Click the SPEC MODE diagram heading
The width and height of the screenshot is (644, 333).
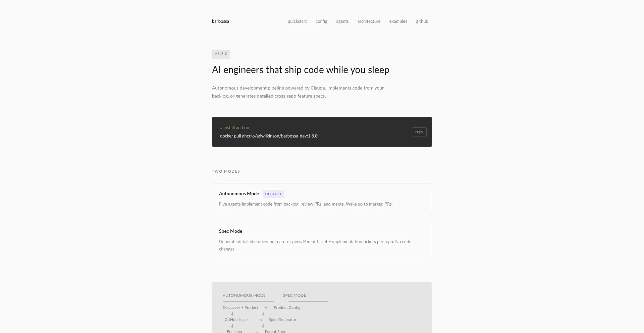294,295
